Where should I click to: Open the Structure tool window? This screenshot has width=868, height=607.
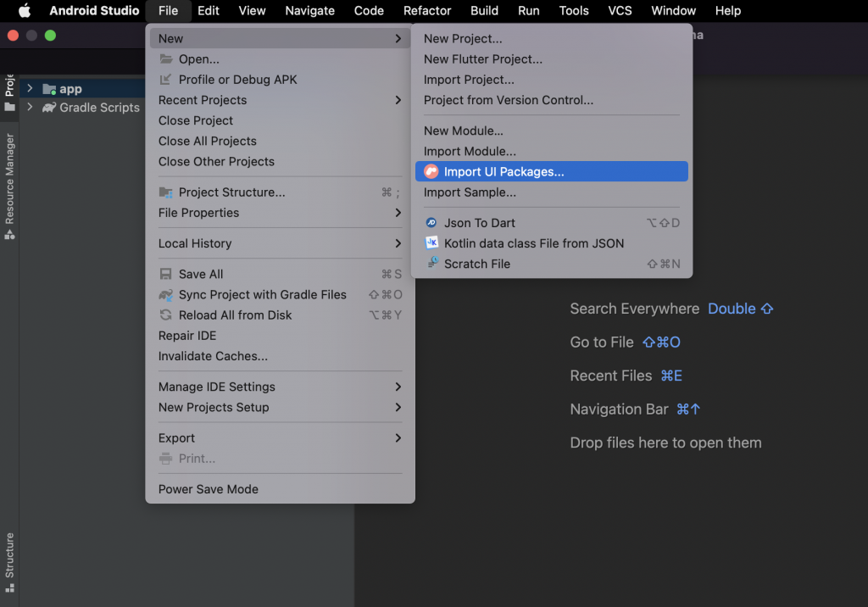tap(9, 562)
